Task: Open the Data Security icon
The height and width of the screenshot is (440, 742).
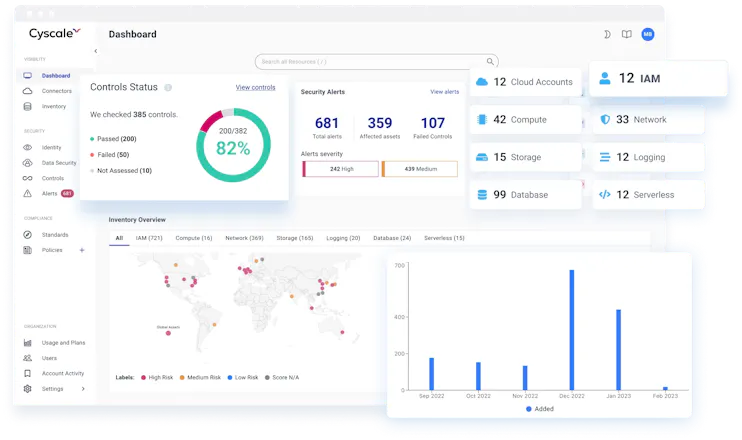Action: (x=27, y=163)
